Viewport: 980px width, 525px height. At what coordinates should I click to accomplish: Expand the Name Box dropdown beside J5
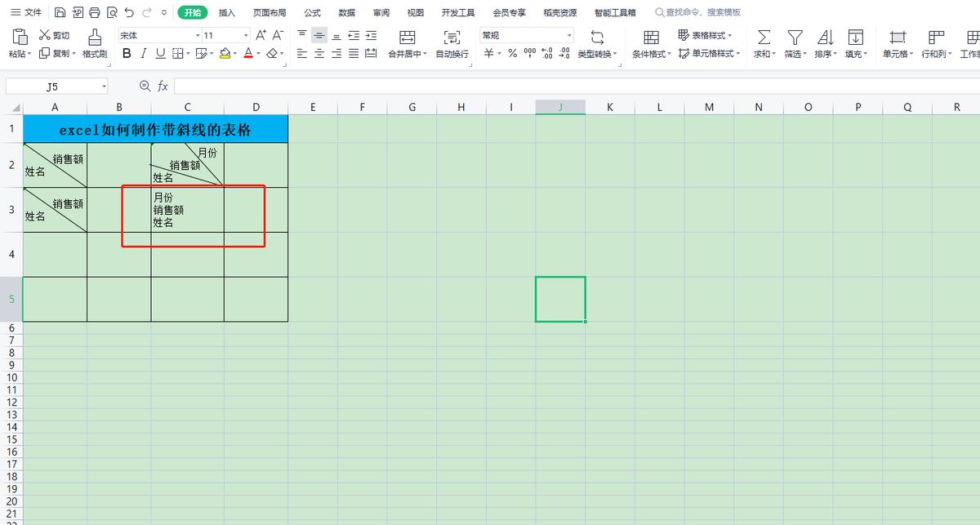pyautogui.click(x=104, y=86)
